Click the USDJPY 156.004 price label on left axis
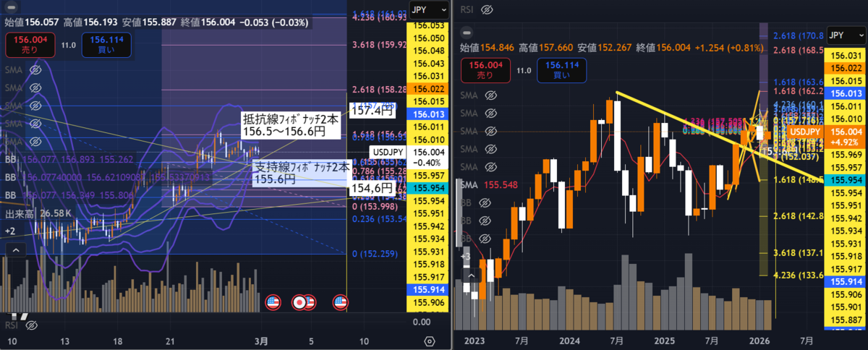Viewport: 868px width, 350px height. [408, 158]
